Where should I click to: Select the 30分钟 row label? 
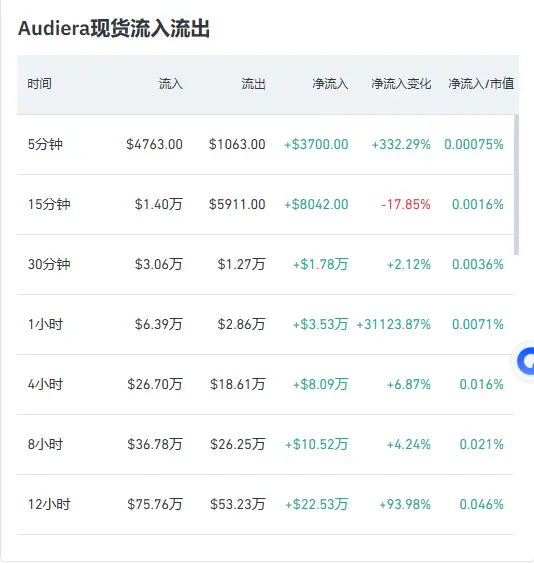(49, 264)
